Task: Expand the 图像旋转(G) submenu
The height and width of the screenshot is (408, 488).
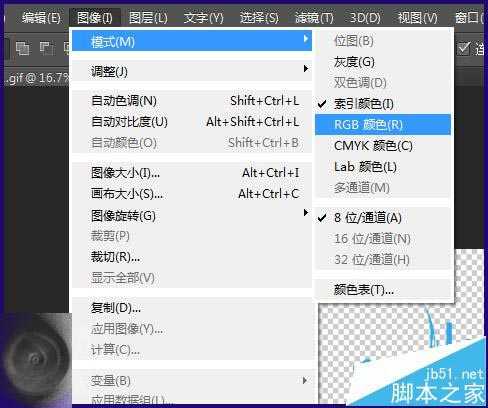Action: 192,215
